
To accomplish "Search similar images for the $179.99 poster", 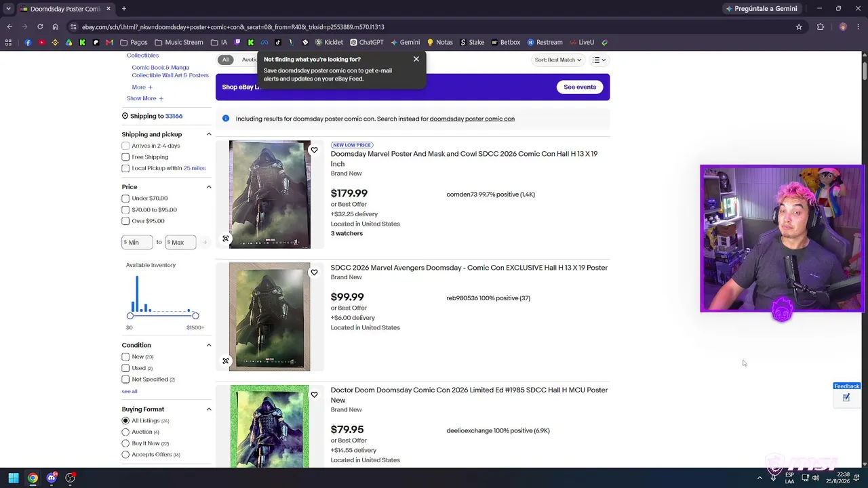I will pyautogui.click(x=226, y=239).
